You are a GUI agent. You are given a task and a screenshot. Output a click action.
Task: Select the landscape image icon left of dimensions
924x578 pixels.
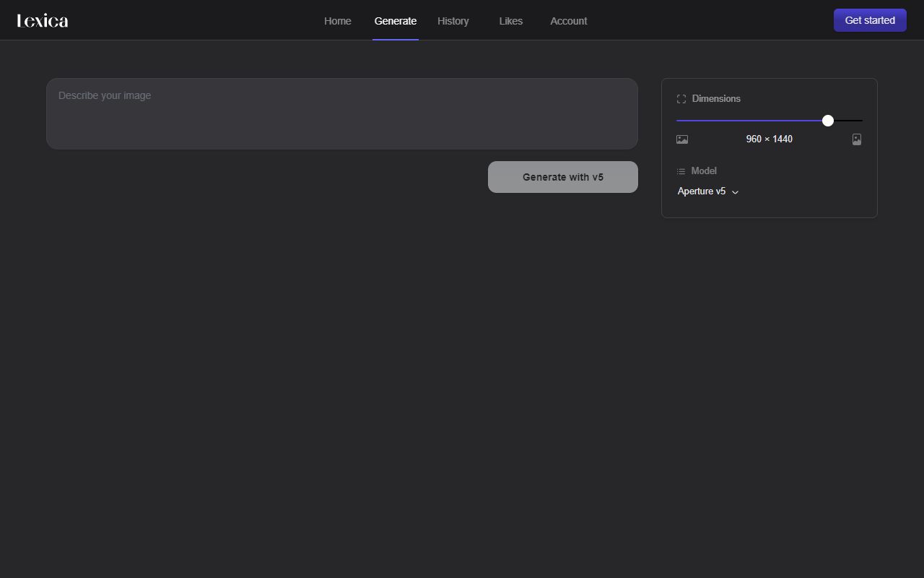point(681,139)
